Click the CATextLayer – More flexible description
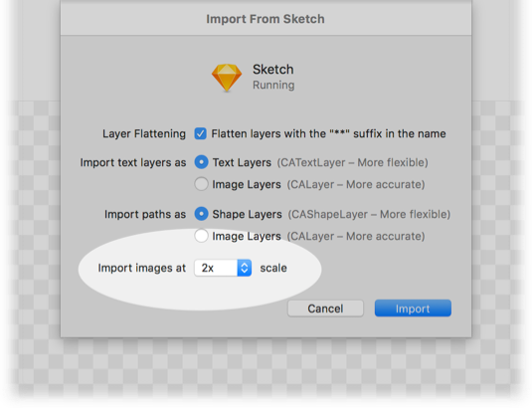This screenshot has height=408, width=532. 353,162
